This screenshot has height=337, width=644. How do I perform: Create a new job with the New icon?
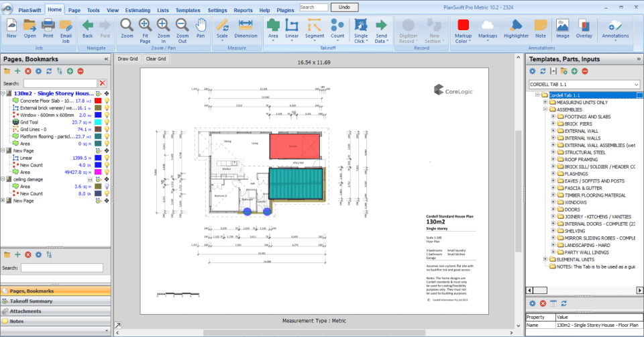point(11,29)
